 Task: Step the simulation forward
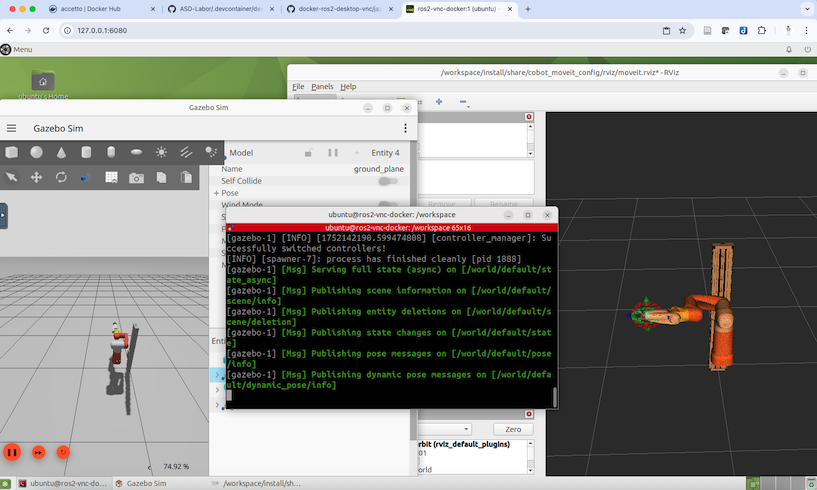coord(39,452)
